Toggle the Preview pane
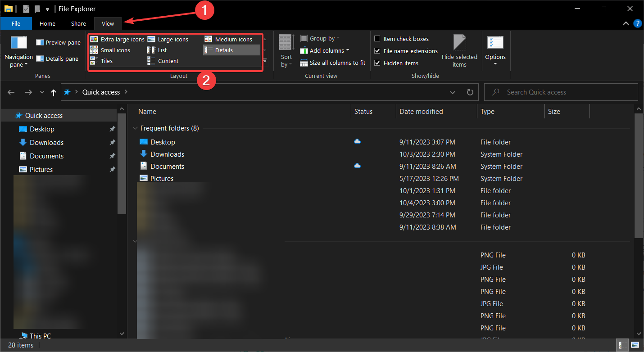This screenshot has height=352, width=644. [59, 43]
